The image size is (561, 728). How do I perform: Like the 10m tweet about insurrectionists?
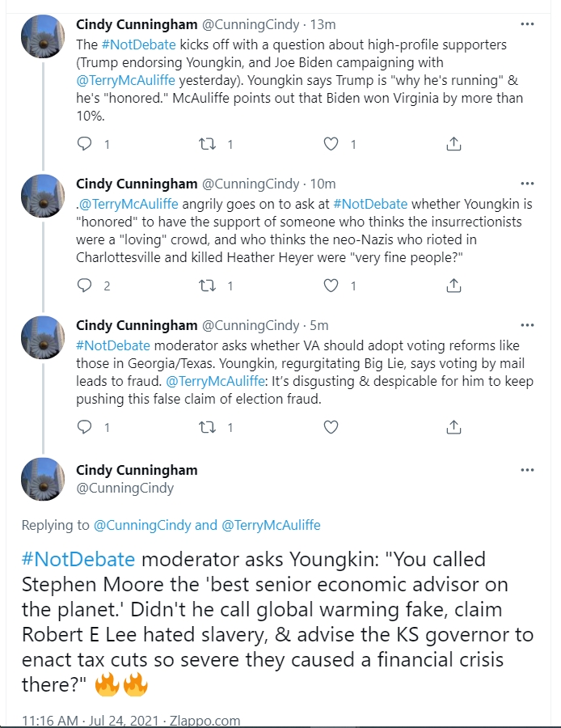[x=331, y=286]
